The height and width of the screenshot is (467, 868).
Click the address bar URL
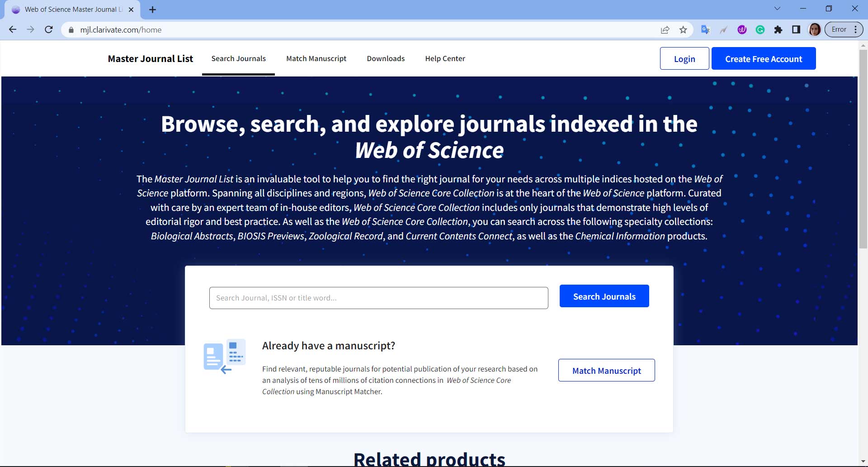121,30
